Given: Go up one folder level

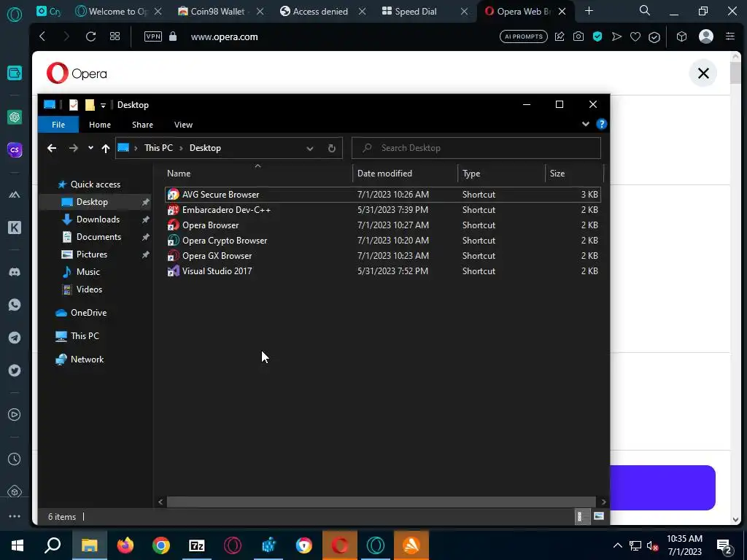Looking at the screenshot, I should point(106,148).
